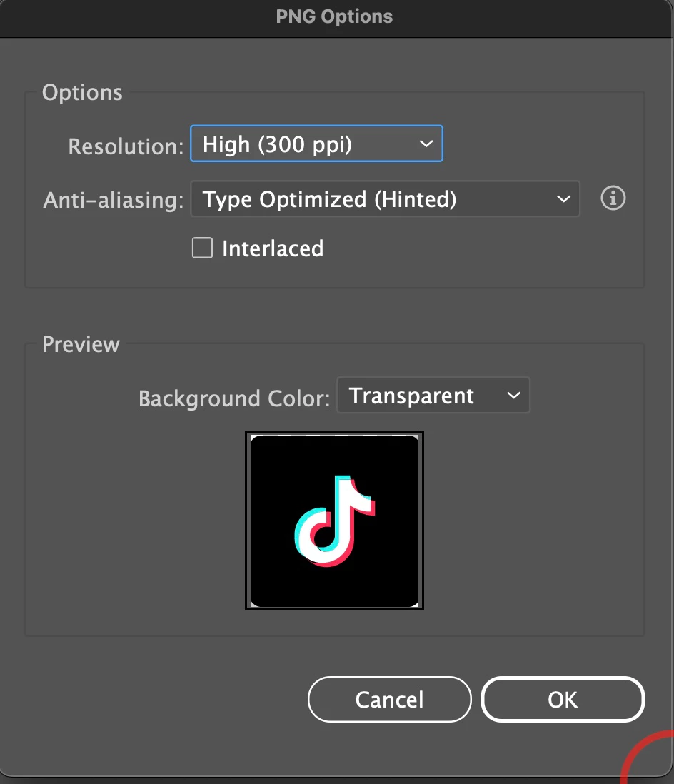Open the Transparent background color dropdown
Screen dimensions: 674x784
433,396
